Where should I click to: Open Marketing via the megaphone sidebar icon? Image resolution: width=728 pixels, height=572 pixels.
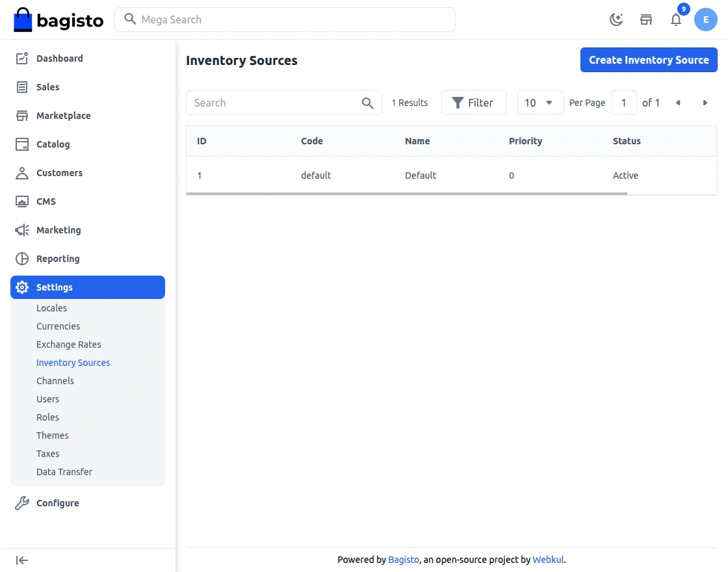click(x=22, y=229)
